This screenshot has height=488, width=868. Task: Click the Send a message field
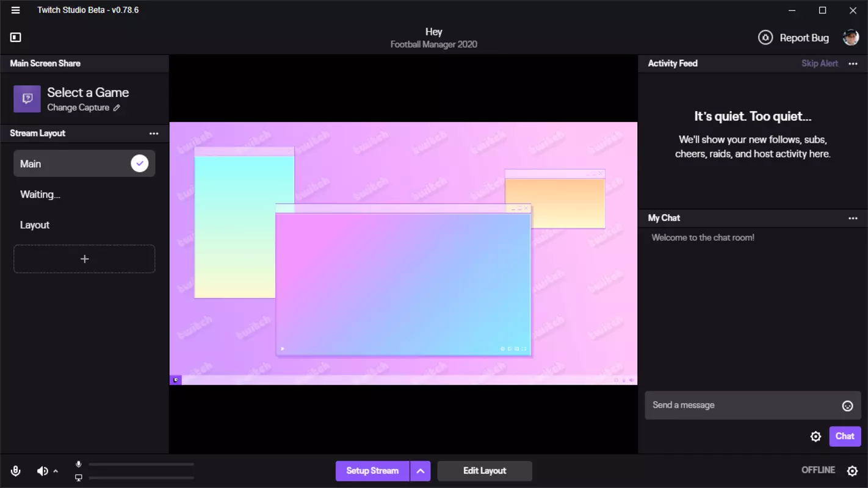[x=753, y=406]
